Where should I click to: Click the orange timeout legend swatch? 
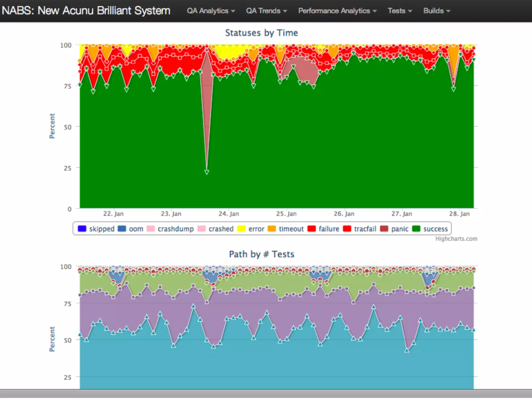[272, 229]
